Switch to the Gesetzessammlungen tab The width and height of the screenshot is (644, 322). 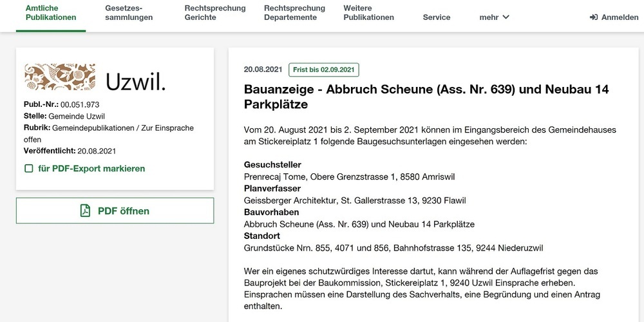(129, 13)
